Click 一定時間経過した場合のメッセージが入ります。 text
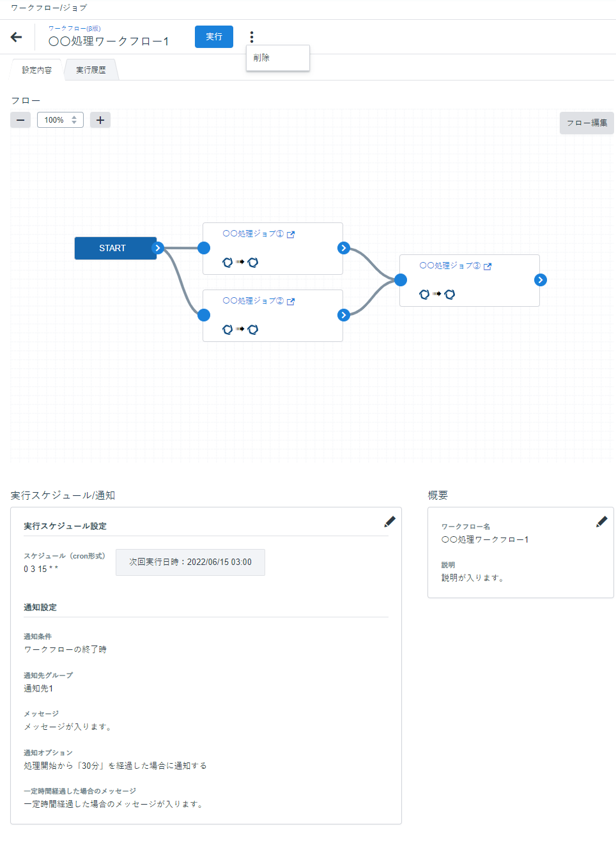The width and height of the screenshot is (616, 850). pos(115,804)
